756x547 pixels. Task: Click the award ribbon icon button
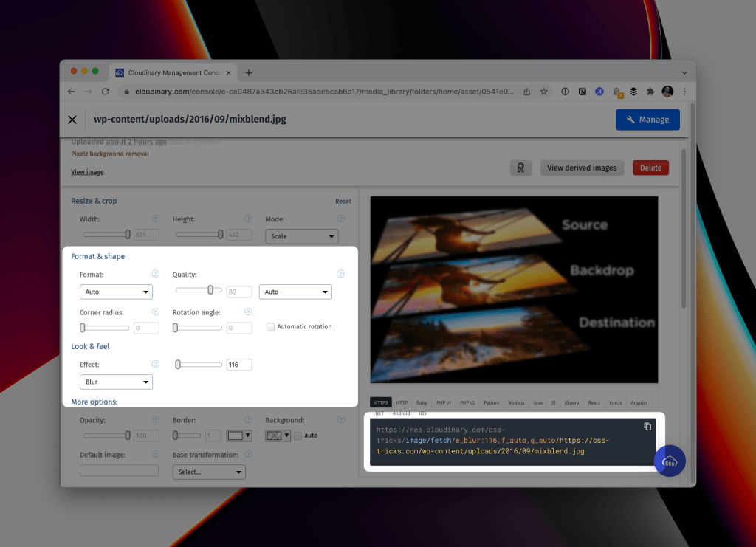[x=520, y=168]
